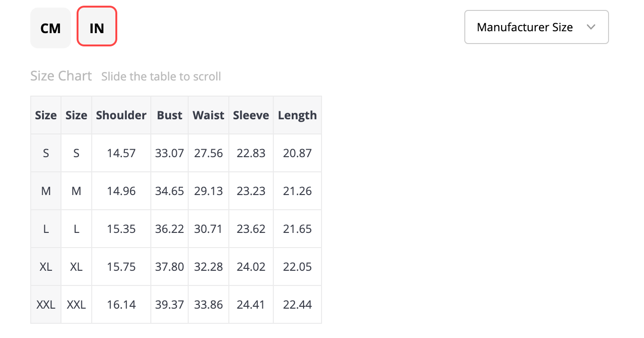644x338 pixels.
Task: Click the Length column header
Action: 297,115
